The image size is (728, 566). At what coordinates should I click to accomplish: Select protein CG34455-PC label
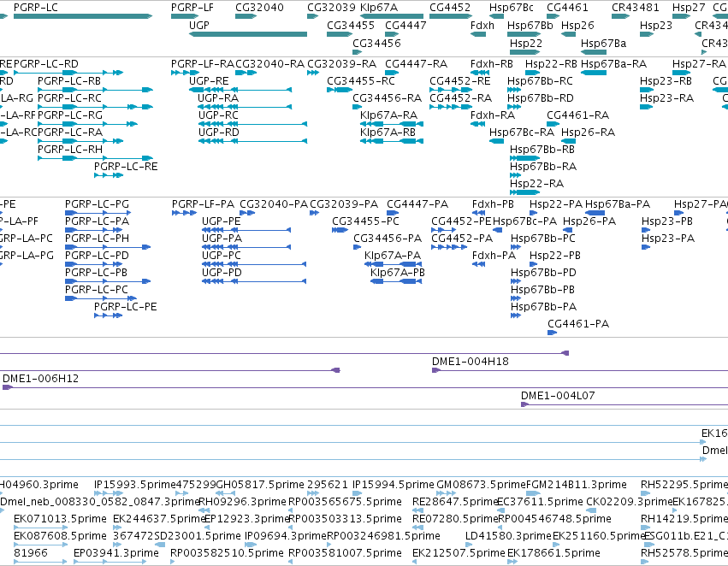pyautogui.click(x=365, y=221)
